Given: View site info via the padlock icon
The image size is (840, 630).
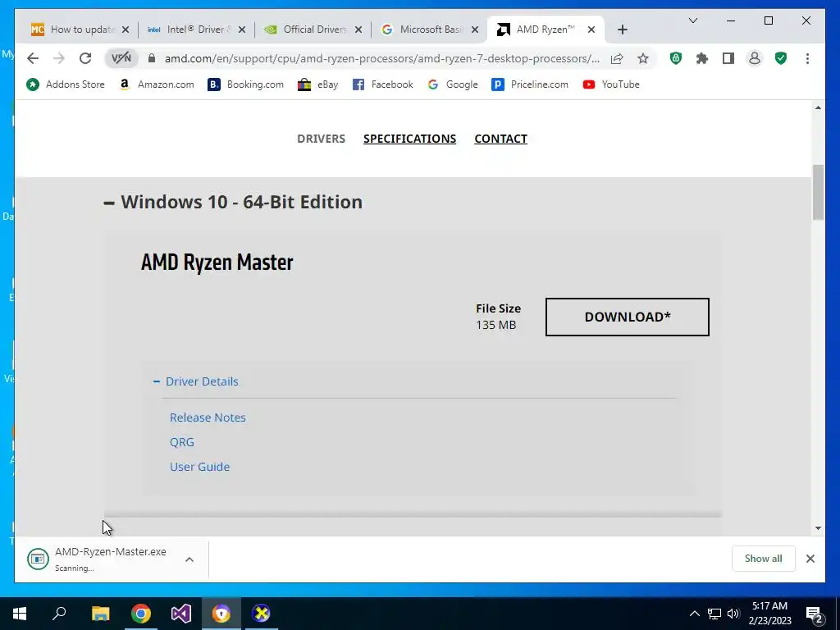Looking at the screenshot, I should tap(152, 58).
